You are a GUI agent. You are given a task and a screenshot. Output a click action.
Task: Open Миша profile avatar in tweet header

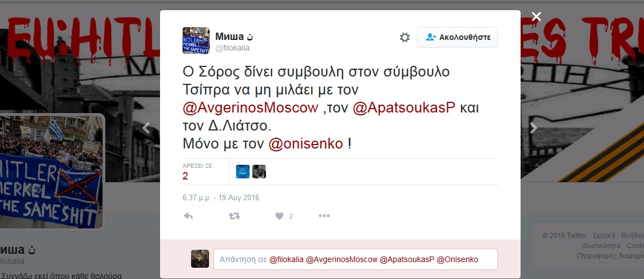196,40
